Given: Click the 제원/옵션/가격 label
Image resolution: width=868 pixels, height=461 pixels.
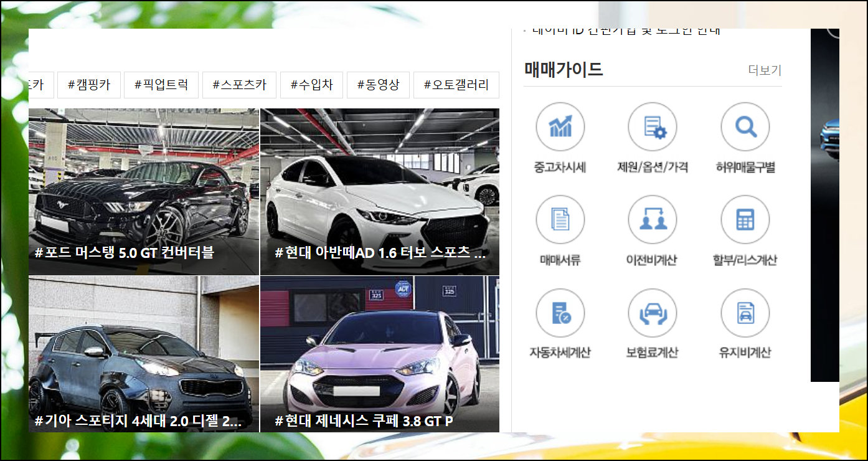Looking at the screenshot, I should pyautogui.click(x=653, y=168).
